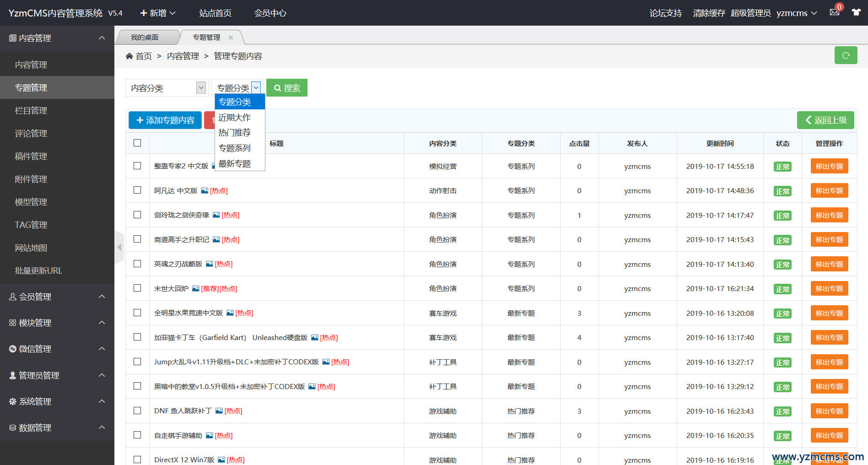Check the box for 剑玲珑之剑侠奇缘 row

[x=137, y=215]
